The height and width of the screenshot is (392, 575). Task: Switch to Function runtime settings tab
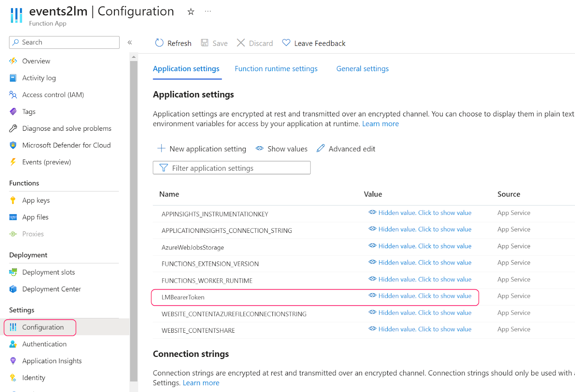coord(276,68)
